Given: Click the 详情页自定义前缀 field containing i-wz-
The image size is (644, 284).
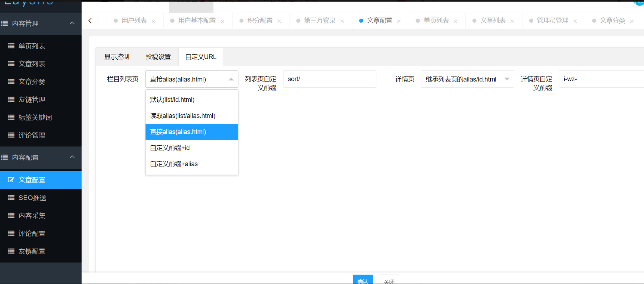Looking at the screenshot, I should (601, 79).
